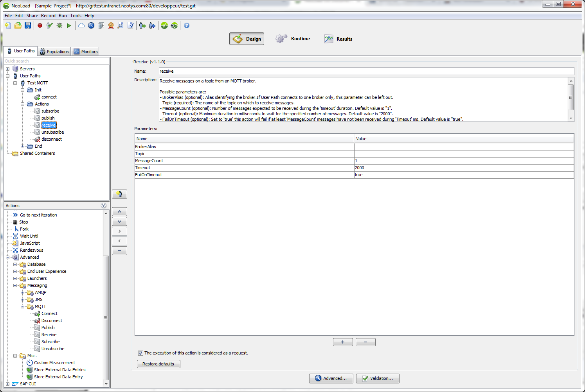Collapse the Actions folder in user path tree
This screenshot has width=585, height=392.
23,104
